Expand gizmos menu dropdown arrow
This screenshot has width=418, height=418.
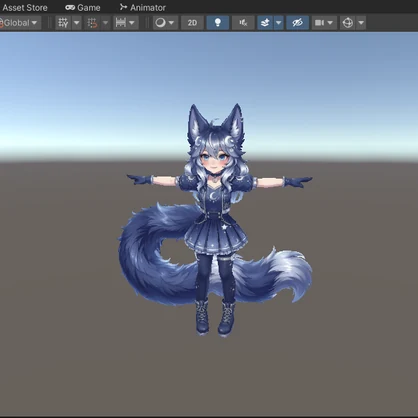pyautogui.click(x=361, y=23)
